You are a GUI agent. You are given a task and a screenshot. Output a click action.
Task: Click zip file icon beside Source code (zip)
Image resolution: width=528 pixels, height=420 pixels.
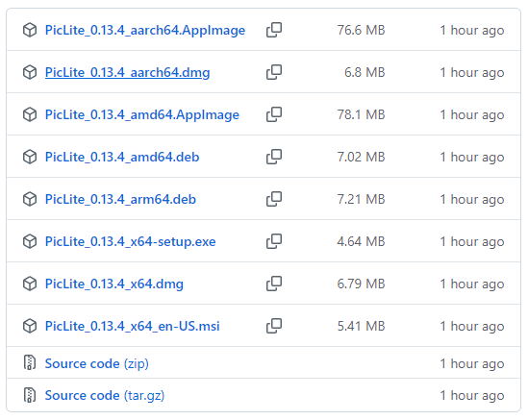pyautogui.click(x=30, y=362)
